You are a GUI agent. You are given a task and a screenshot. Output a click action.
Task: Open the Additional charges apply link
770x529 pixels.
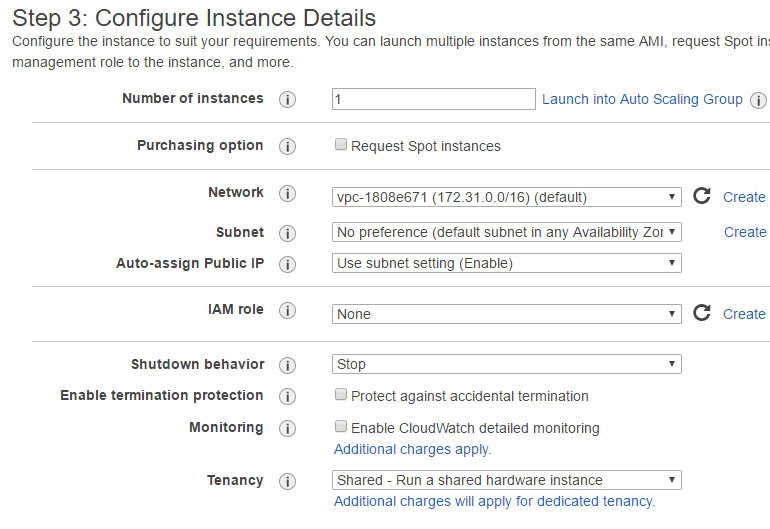pyautogui.click(x=412, y=449)
